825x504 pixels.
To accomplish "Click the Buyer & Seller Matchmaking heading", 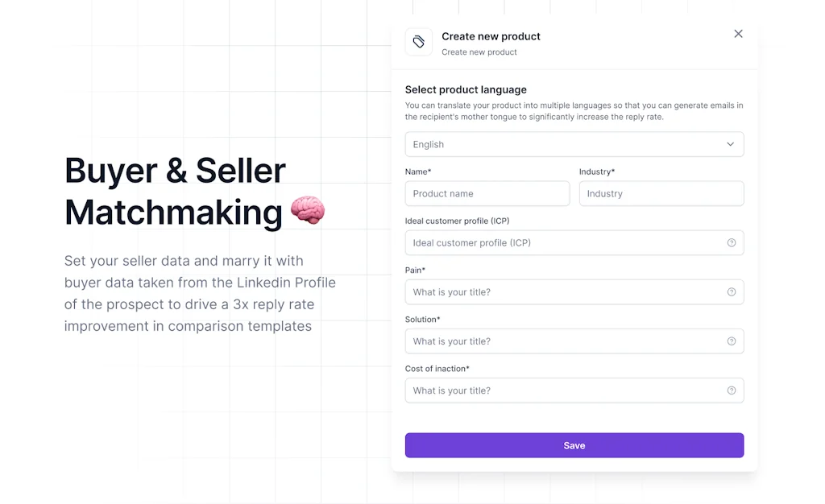I will click(175, 192).
